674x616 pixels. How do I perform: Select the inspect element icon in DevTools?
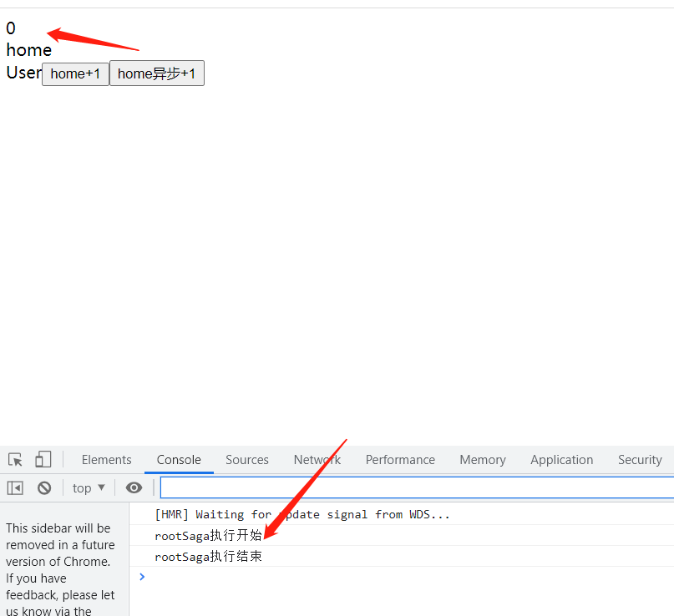click(x=16, y=460)
